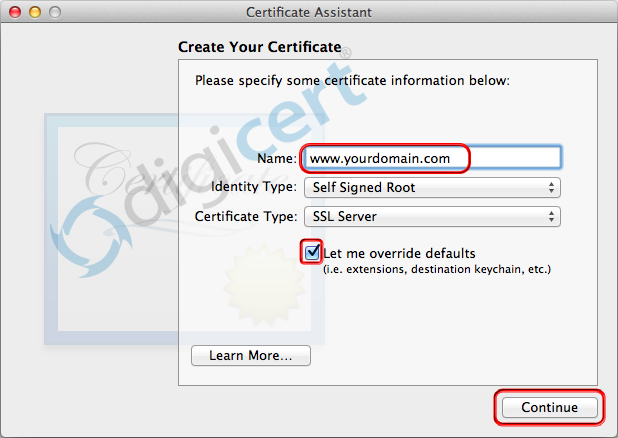The image size is (618, 438).
Task: Click the Name text field
Action: click(x=431, y=158)
